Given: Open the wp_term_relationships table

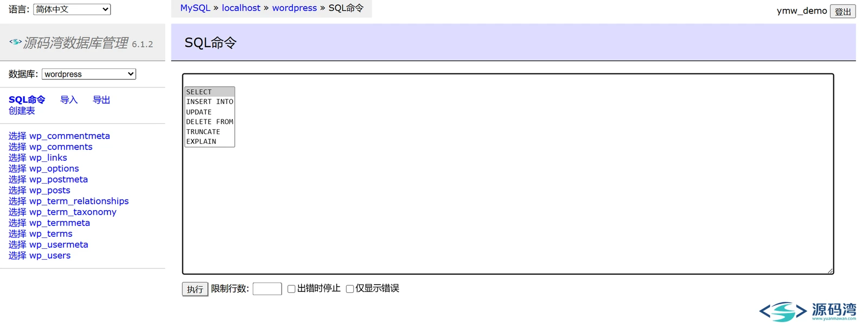Looking at the screenshot, I should [x=79, y=201].
